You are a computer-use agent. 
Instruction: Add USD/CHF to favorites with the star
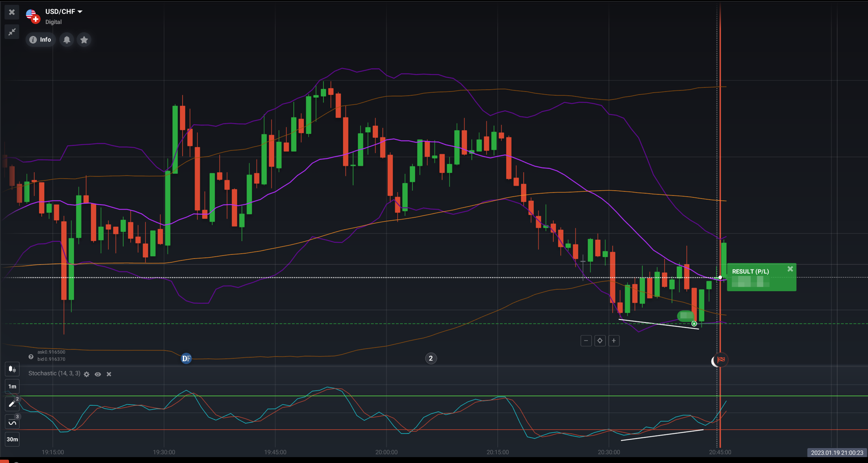pos(84,40)
